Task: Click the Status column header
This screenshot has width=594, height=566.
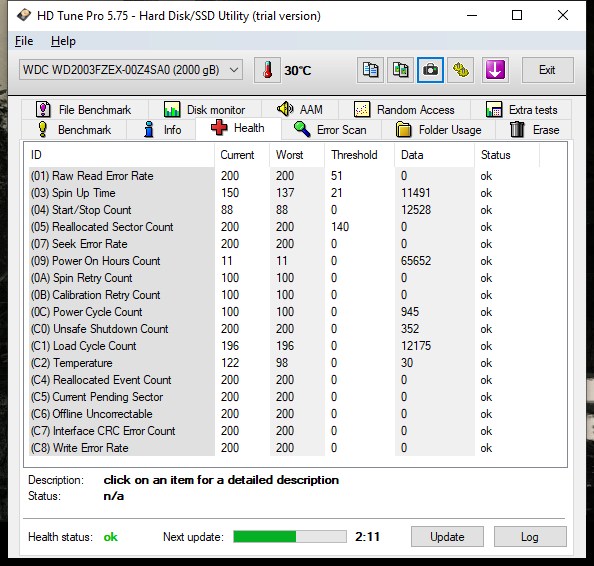Action: [x=507, y=155]
